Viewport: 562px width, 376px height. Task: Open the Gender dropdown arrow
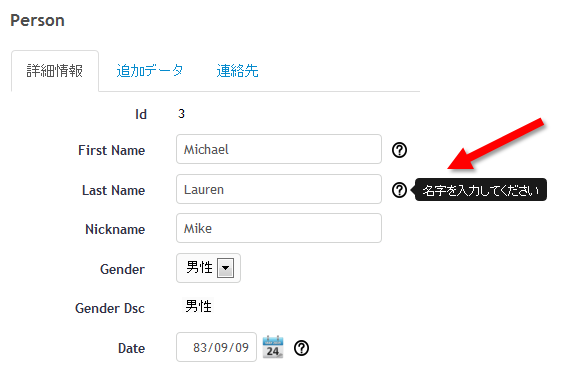click(x=225, y=268)
